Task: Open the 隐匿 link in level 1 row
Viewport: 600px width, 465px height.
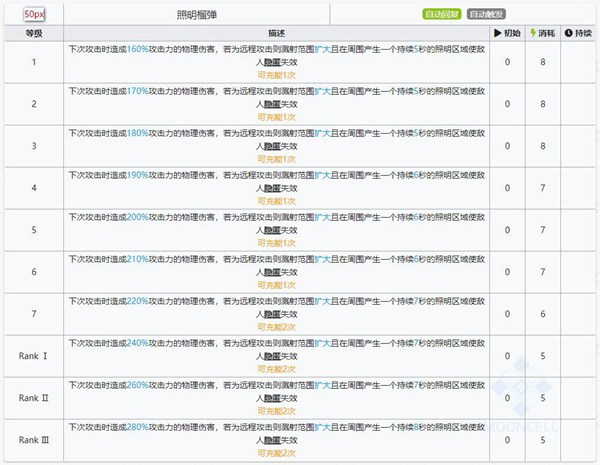Action: point(266,61)
